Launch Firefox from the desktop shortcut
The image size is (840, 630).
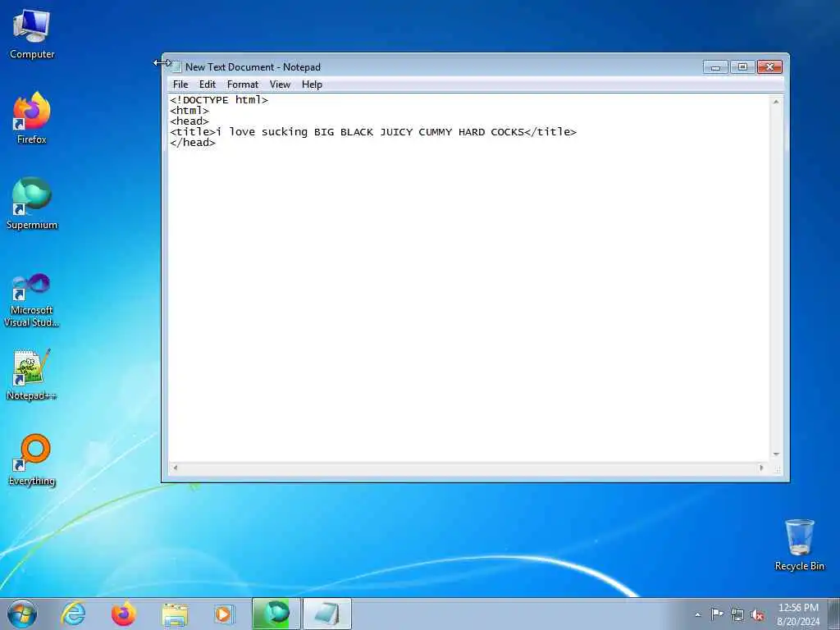[x=32, y=118]
